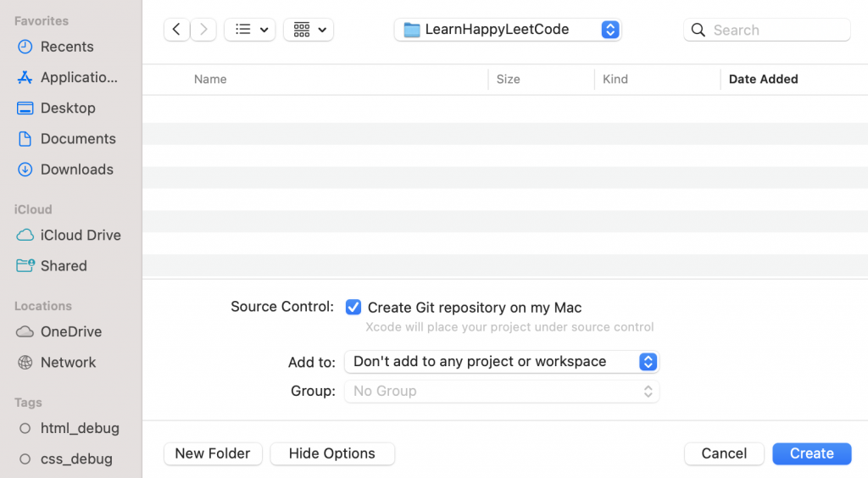Open the Network location

(68, 362)
